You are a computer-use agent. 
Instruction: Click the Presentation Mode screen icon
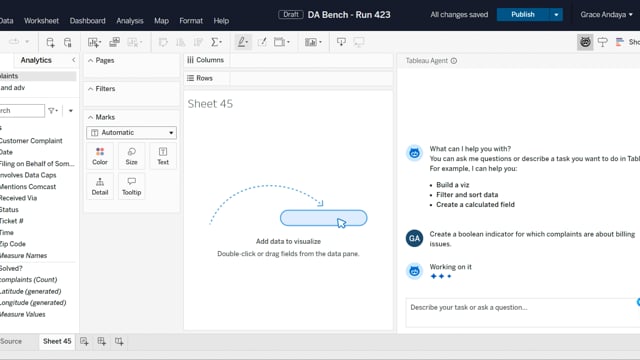click(x=359, y=42)
